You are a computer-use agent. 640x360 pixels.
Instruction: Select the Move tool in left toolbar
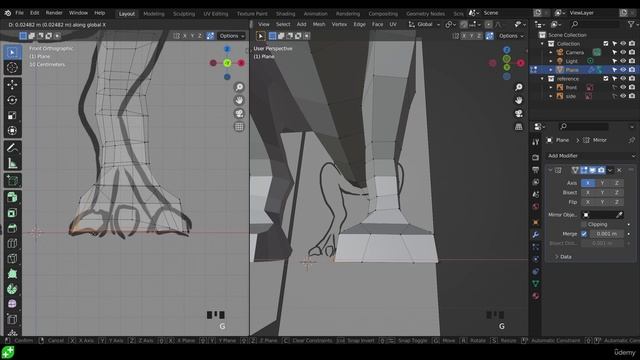[12, 84]
